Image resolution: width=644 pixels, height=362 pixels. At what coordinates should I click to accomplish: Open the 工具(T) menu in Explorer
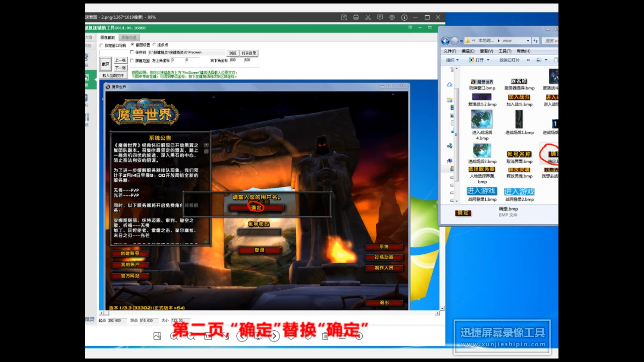pyautogui.click(x=505, y=51)
